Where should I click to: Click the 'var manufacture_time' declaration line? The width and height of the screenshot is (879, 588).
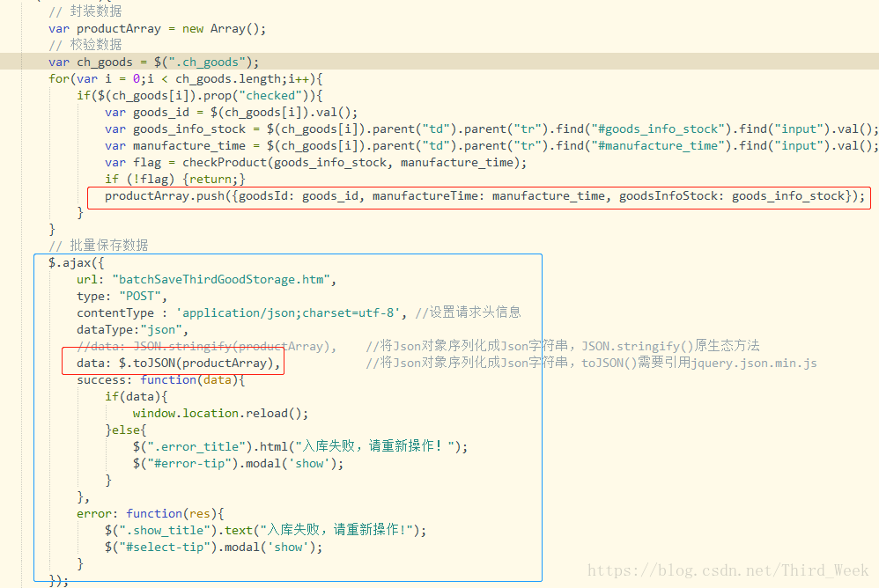pos(491,145)
